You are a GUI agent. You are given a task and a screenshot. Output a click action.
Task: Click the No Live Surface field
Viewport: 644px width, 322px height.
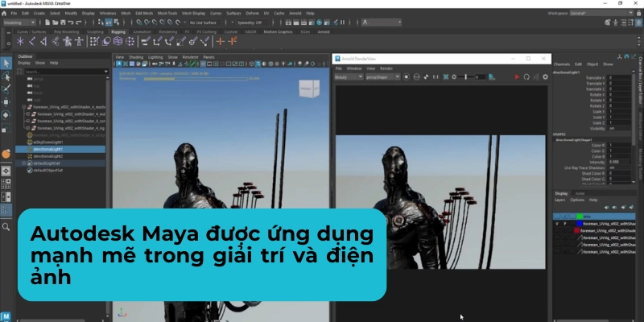(x=205, y=23)
